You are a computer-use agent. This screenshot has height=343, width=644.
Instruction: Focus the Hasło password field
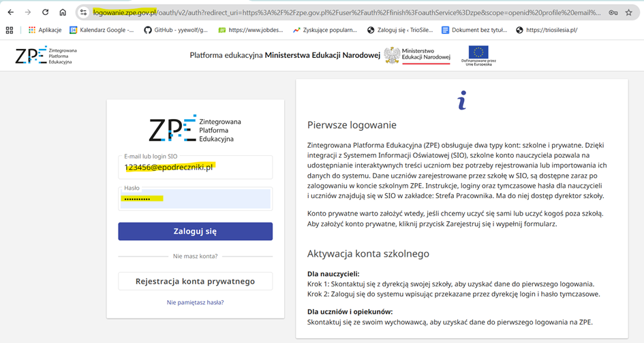tap(195, 199)
